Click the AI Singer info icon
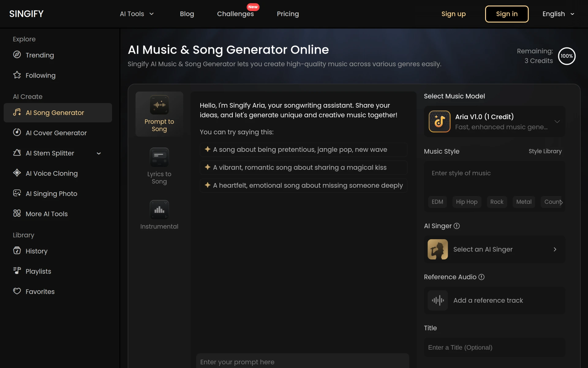Image resolution: width=588 pixels, height=368 pixels. click(x=457, y=226)
